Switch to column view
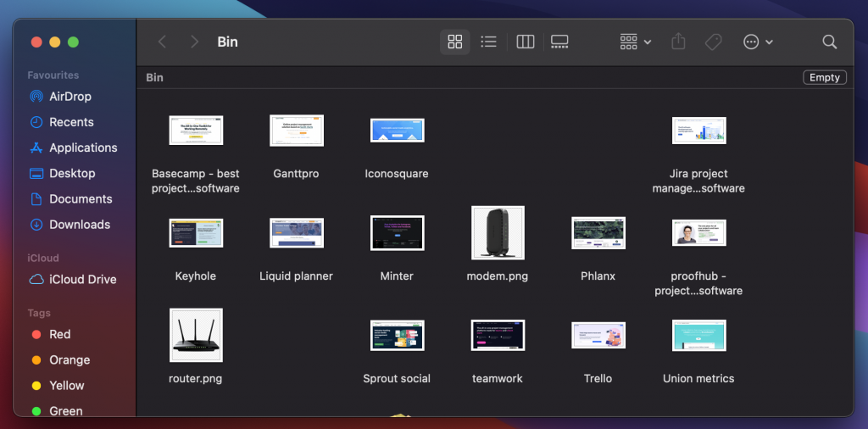 pyautogui.click(x=526, y=42)
